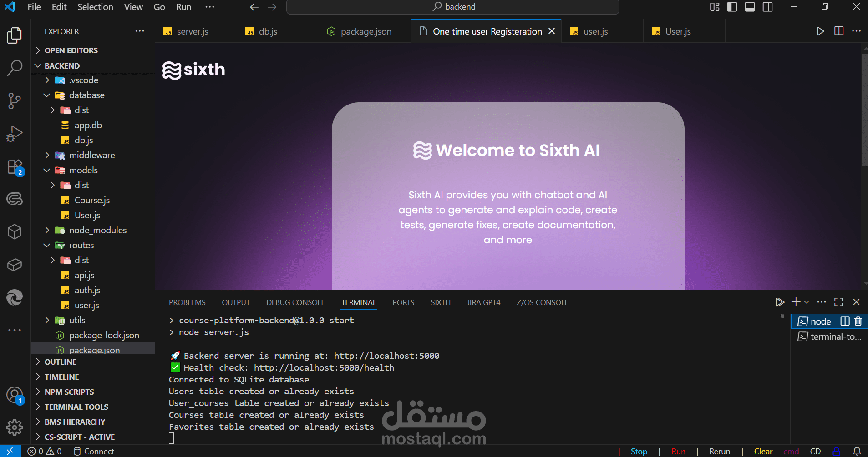Collapse the database folder
Image resolution: width=868 pixels, height=457 pixels.
pyautogui.click(x=93, y=95)
